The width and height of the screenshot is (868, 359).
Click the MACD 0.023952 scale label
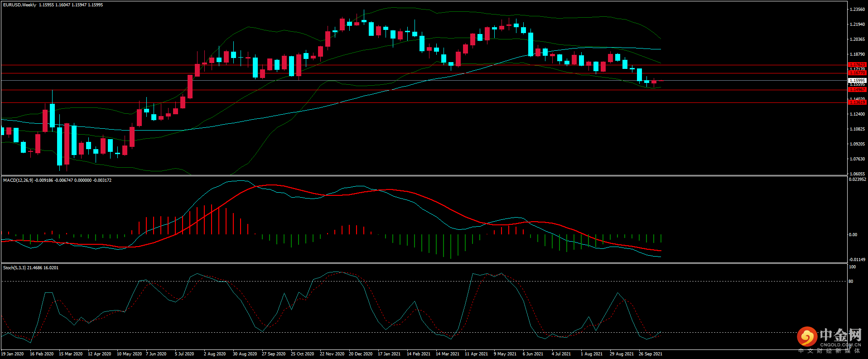tap(857, 179)
